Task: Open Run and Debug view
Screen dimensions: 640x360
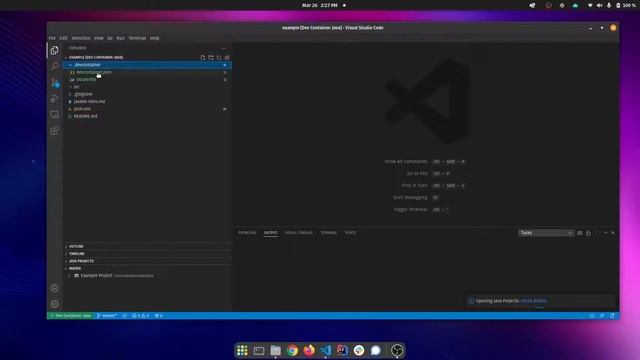Action: coord(54,98)
